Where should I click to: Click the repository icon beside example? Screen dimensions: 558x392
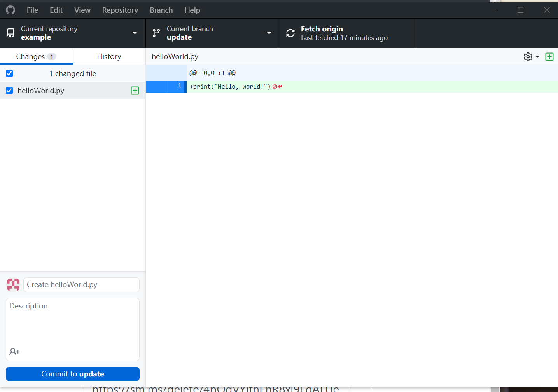point(11,33)
